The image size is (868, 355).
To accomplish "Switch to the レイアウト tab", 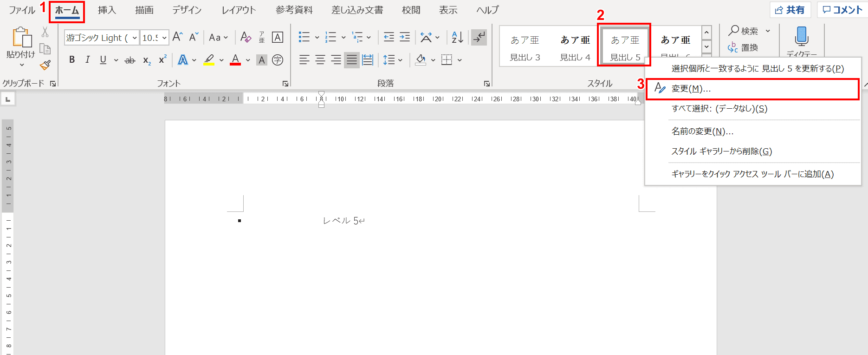I will (239, 10).
